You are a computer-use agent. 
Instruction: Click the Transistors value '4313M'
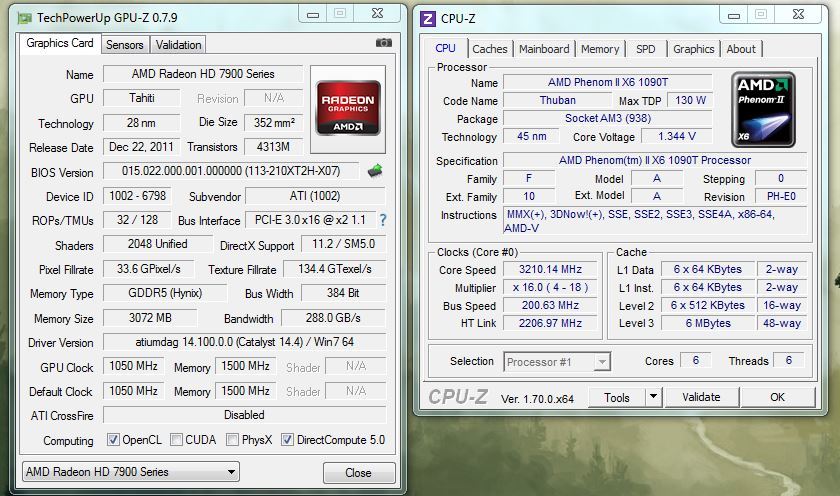point(274,147)
